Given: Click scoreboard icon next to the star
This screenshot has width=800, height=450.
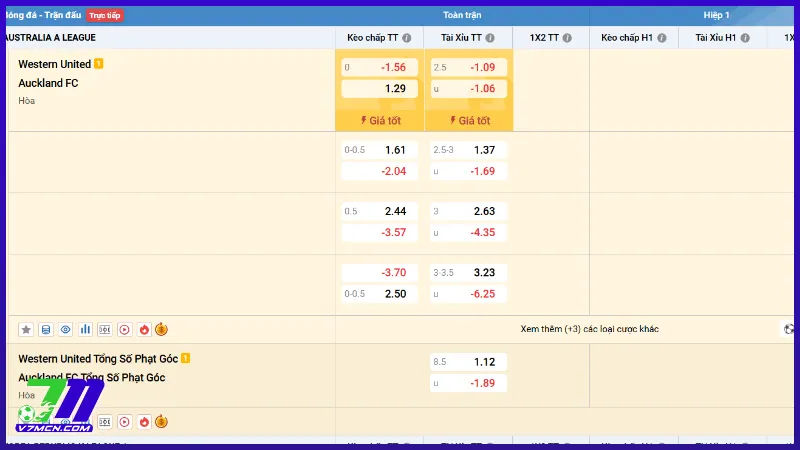Looking at the screenshot, I should tap(46, 329).
